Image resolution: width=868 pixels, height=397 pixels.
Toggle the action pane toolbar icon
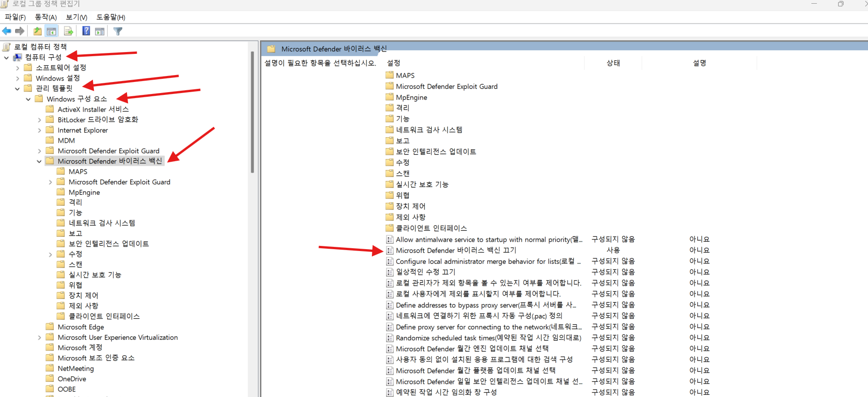coord(100,31)
